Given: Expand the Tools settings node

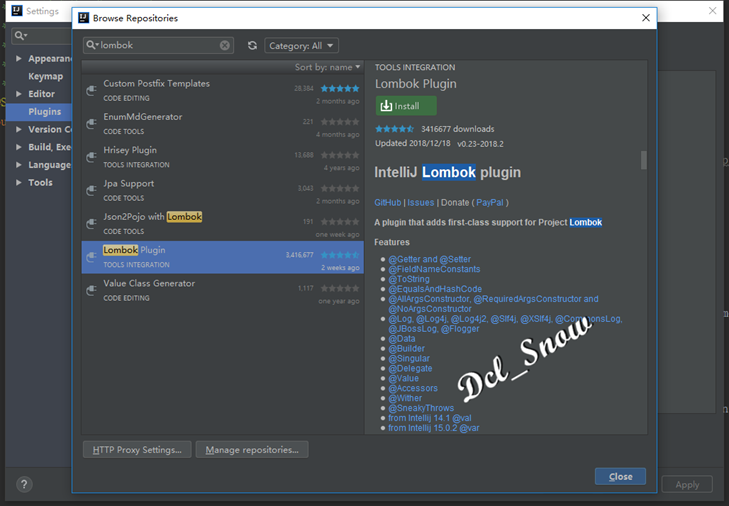Looking at the screenshot, I should [x=19, y=182].
